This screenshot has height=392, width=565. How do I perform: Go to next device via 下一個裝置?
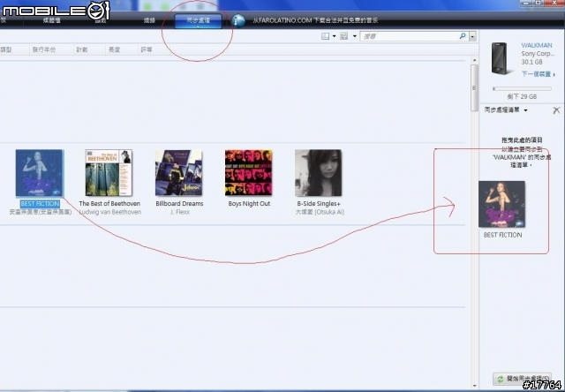point(539,74)
